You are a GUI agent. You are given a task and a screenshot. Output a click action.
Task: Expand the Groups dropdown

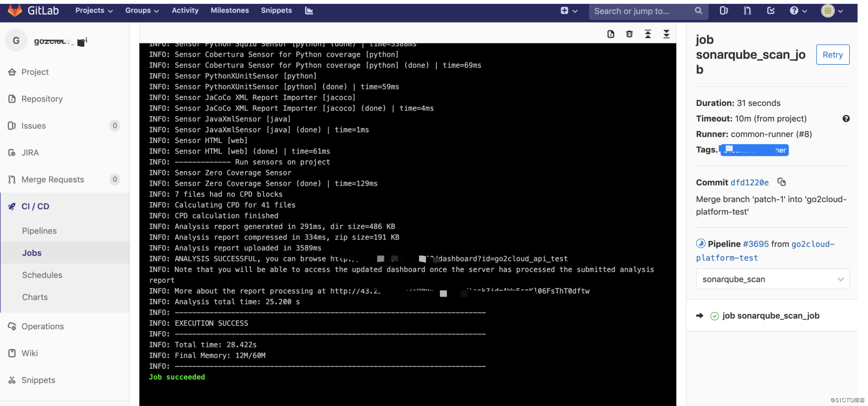point(142,10)
